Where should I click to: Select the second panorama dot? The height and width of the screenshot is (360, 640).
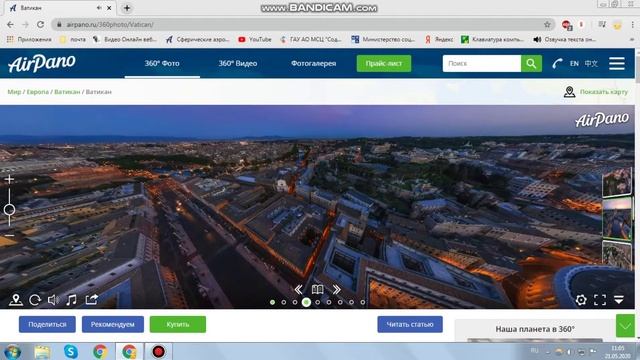(x=284, y=302)
